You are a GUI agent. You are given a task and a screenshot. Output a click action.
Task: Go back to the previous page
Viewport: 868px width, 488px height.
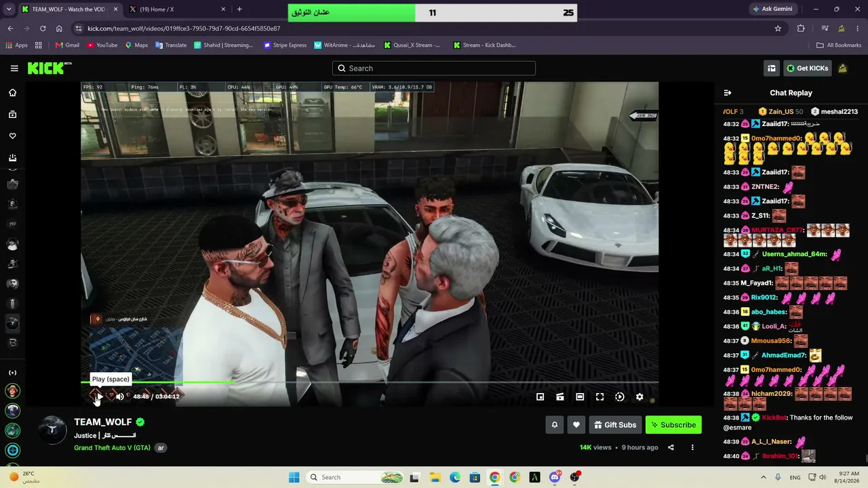[10, 28]
